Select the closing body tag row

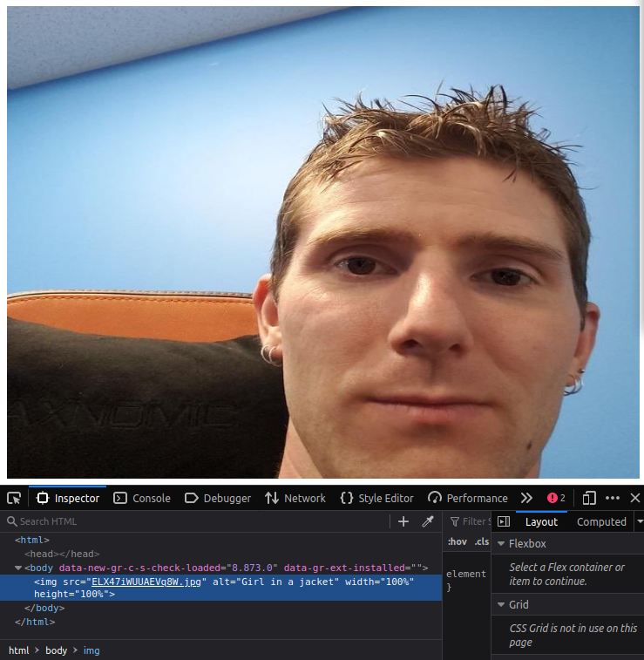pos(220,609)
